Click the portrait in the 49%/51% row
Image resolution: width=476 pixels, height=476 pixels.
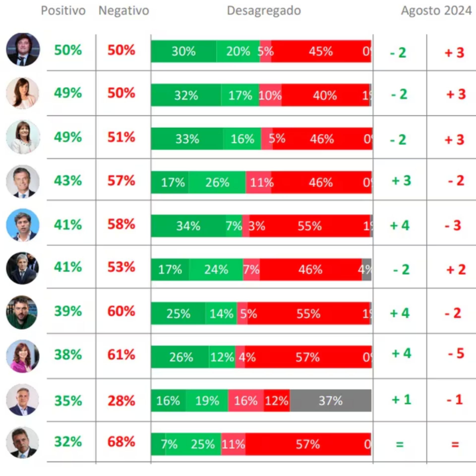click(x=23, y=137)
